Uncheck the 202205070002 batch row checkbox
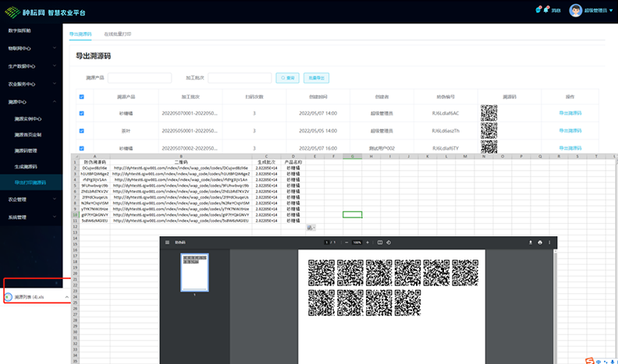 click(82, 148)
